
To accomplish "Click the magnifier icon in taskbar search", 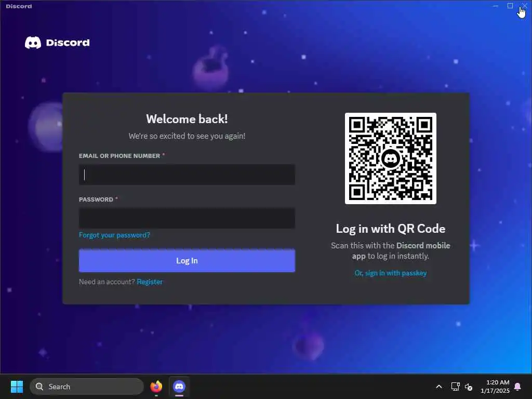I will (x=39, y=387).
